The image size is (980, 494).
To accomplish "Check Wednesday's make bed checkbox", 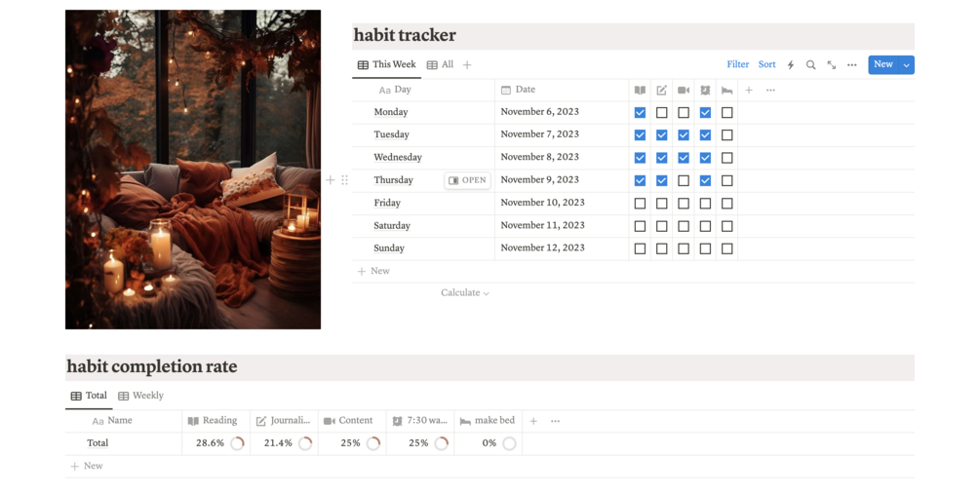I will [x=726, y=158].
